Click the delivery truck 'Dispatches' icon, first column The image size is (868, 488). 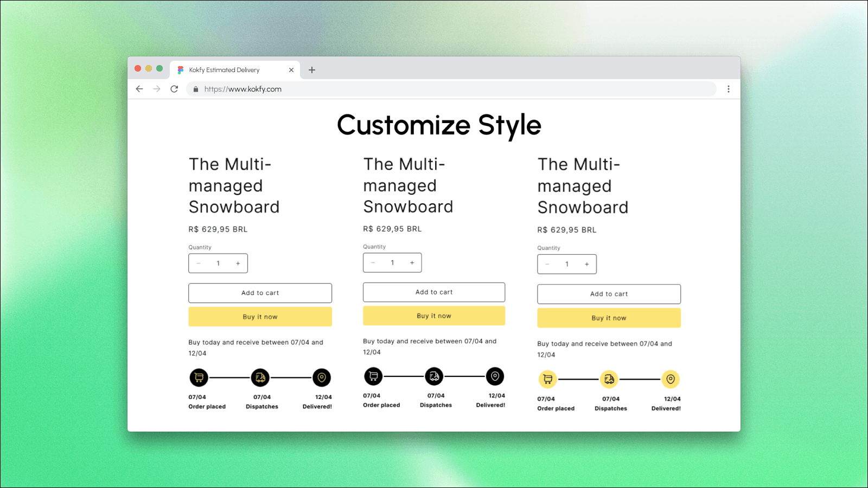260,377
